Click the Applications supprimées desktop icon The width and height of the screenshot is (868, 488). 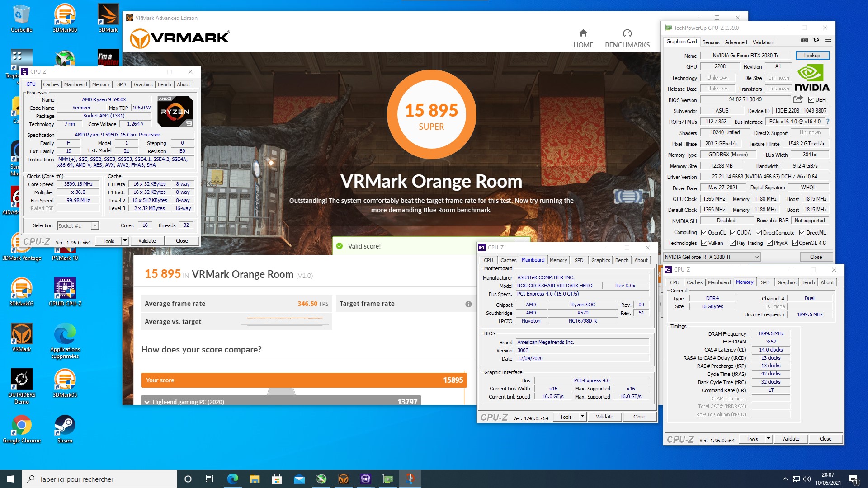pyautogui.click(x=65, y=341)
